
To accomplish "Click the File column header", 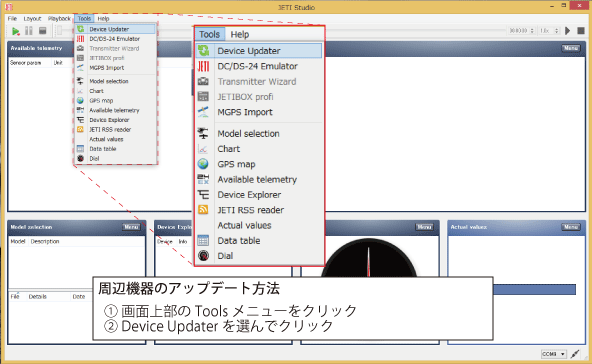I will click(x=15, y=297).
